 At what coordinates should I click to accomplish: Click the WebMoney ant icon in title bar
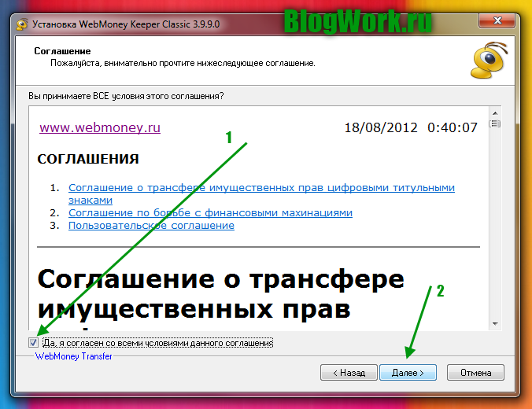[22, 24]
